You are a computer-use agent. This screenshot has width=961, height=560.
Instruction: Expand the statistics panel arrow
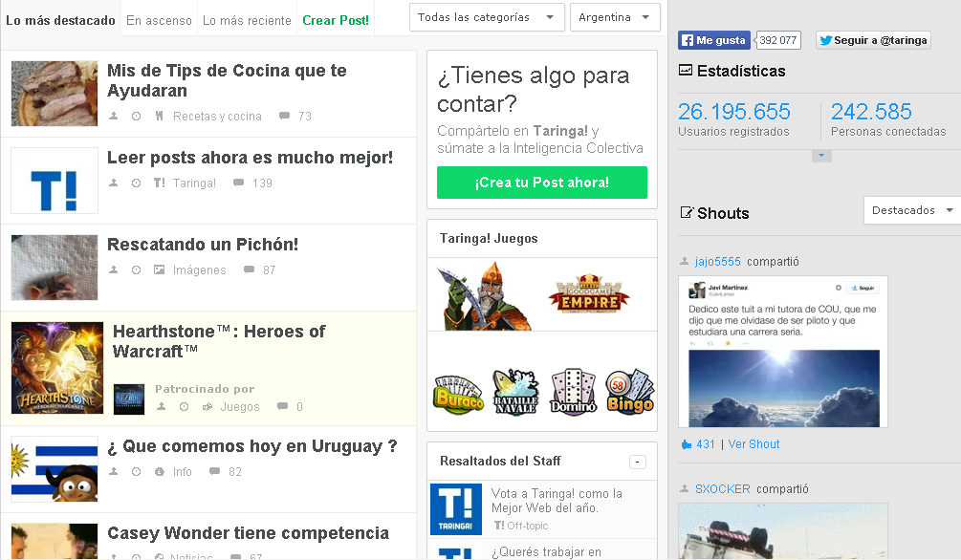click(821, 156)
